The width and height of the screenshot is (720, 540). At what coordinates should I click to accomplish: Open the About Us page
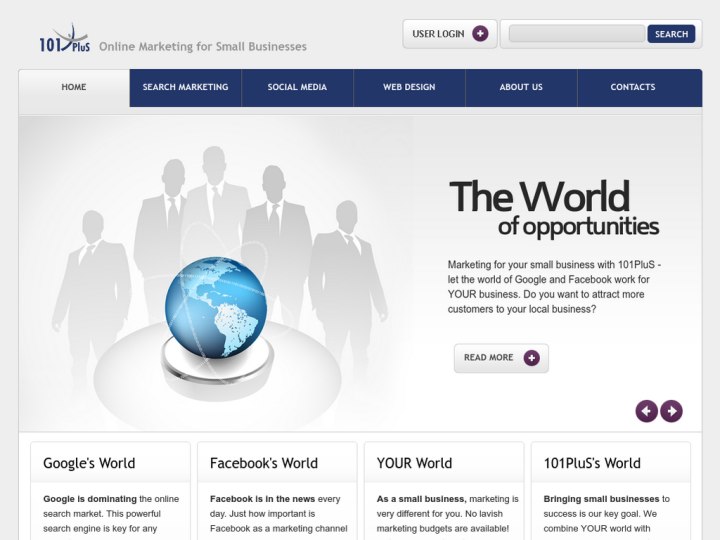point(521,88)
